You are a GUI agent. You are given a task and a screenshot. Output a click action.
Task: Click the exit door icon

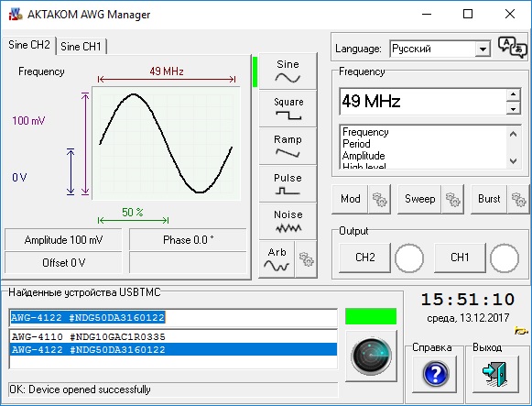[x=495, y=374]
